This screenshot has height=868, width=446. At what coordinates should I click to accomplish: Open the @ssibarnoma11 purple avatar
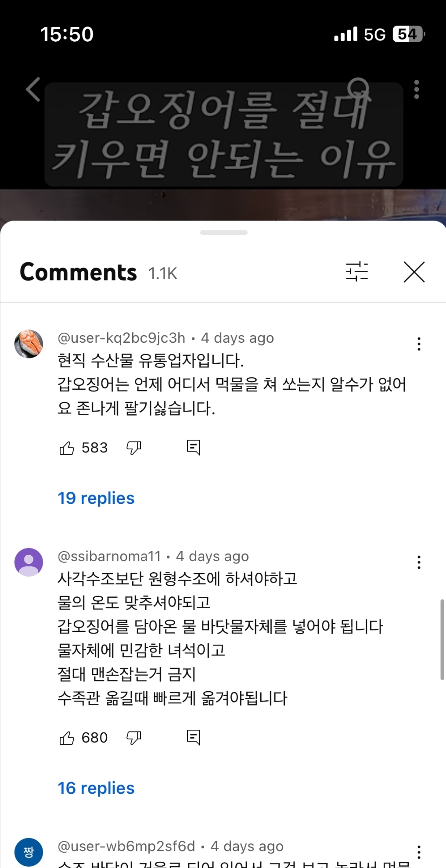tap(29, 562)
